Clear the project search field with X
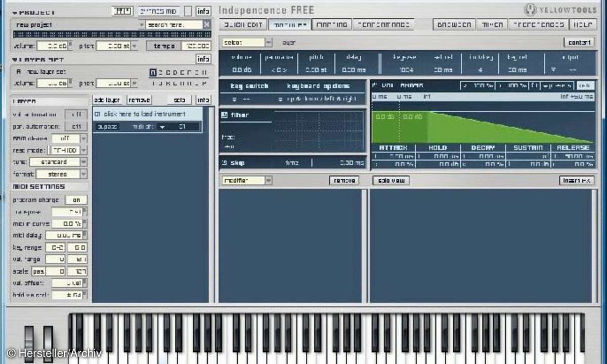The width and height of the screenshot is (607, 364). (x=206, y=24)
